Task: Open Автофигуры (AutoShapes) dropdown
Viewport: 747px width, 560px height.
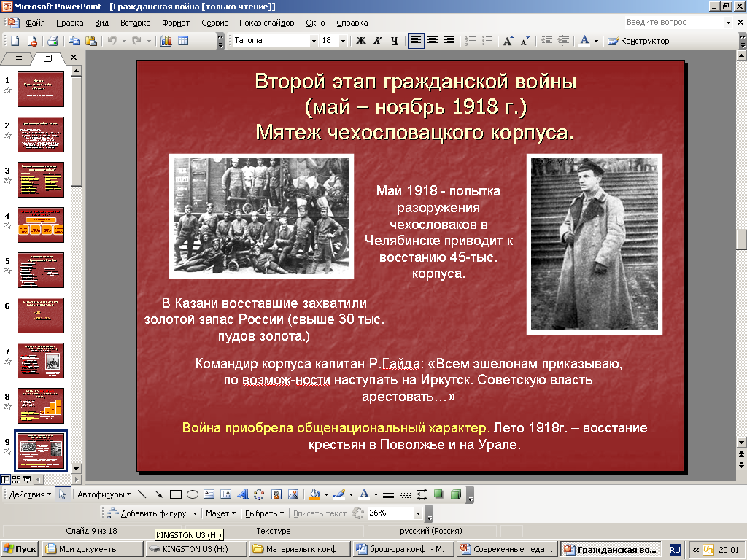Action: pos(104,494)
